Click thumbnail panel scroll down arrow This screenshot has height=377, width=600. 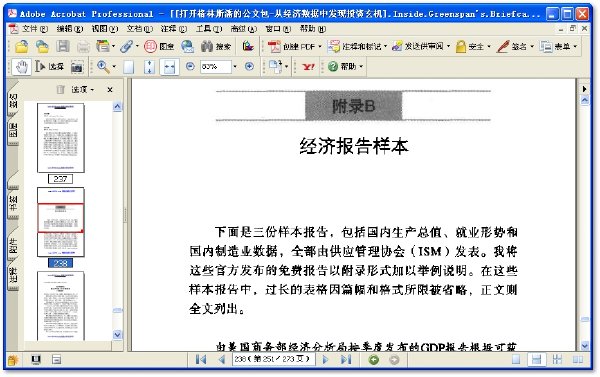(117, 335)
